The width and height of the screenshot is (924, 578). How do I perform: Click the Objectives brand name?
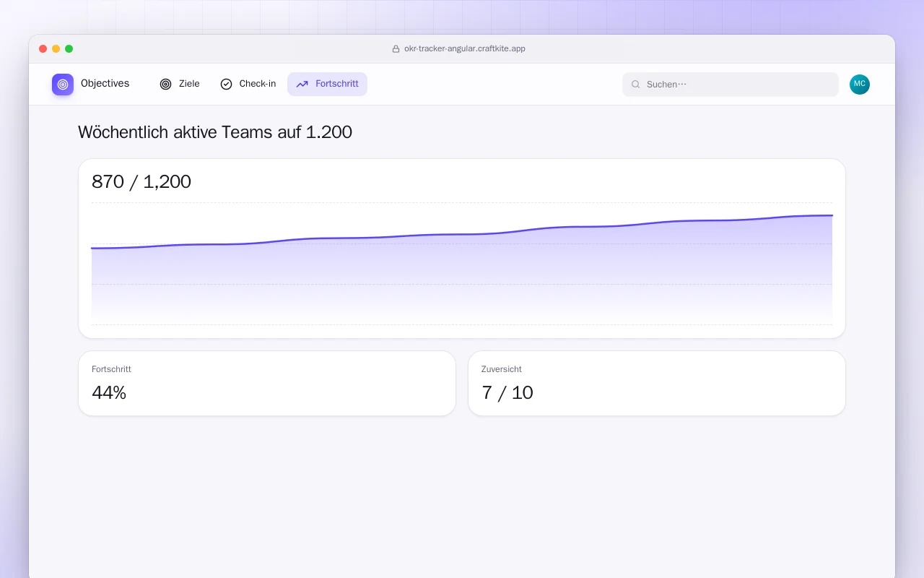(105, 84)
